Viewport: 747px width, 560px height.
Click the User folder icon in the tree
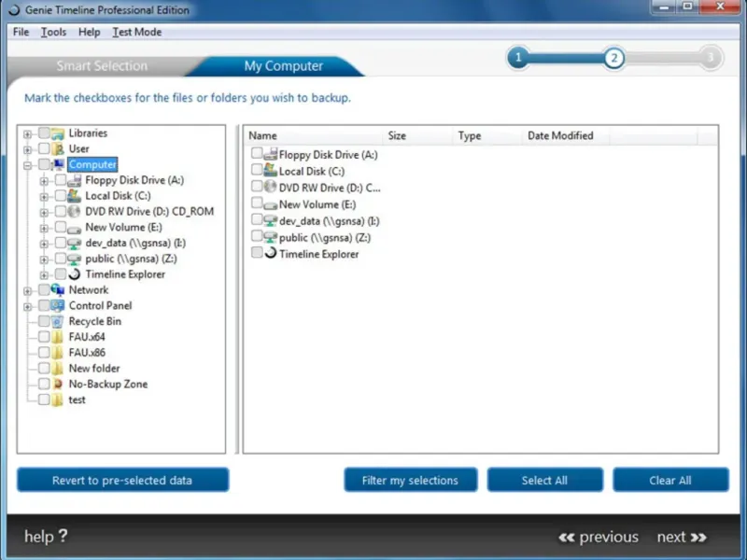(x=58, y=149)
